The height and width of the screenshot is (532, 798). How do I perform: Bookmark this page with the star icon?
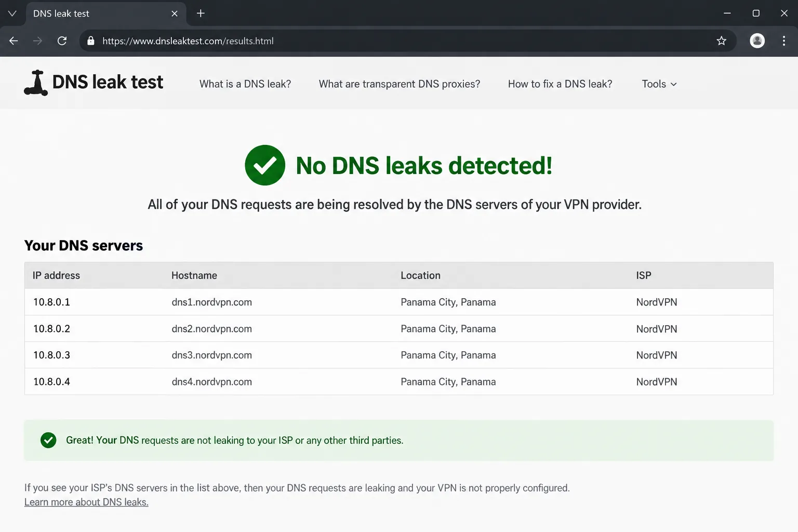pos(721,41)
